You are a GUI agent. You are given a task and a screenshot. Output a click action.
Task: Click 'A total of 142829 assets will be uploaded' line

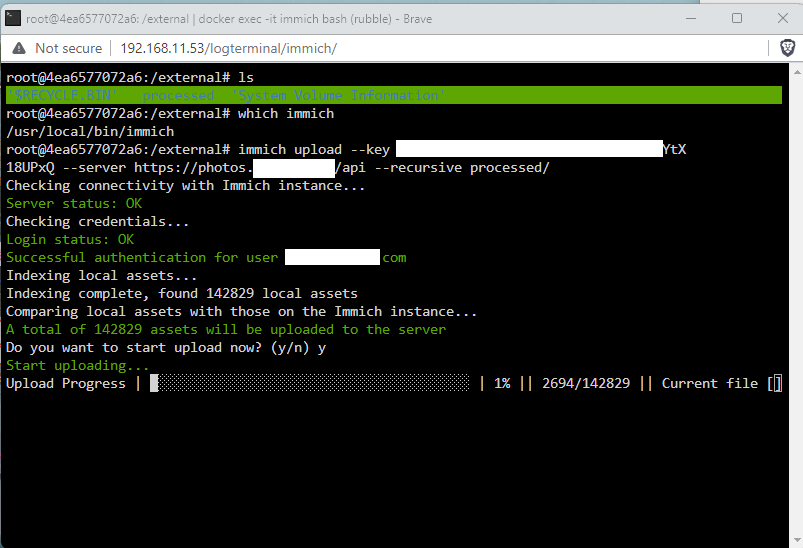click(x=226, y=329)
